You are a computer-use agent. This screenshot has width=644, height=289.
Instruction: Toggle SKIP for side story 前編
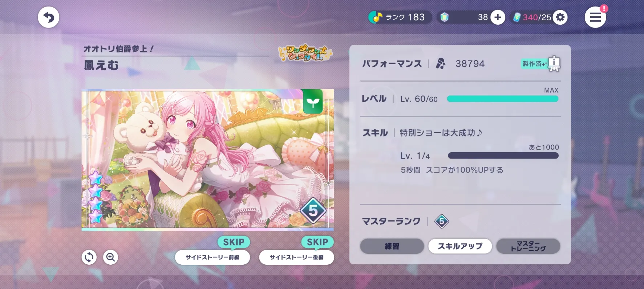click(234, 242)
